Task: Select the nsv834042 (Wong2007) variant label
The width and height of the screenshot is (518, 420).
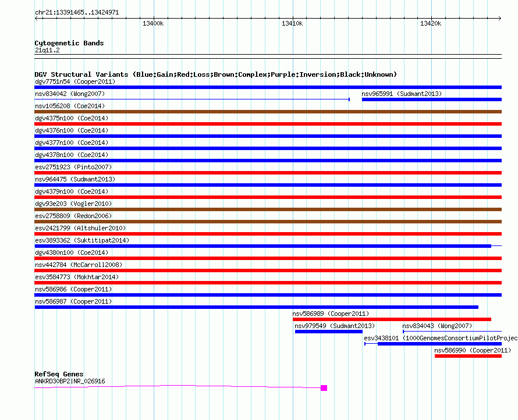Action: [x=70, y=94]
